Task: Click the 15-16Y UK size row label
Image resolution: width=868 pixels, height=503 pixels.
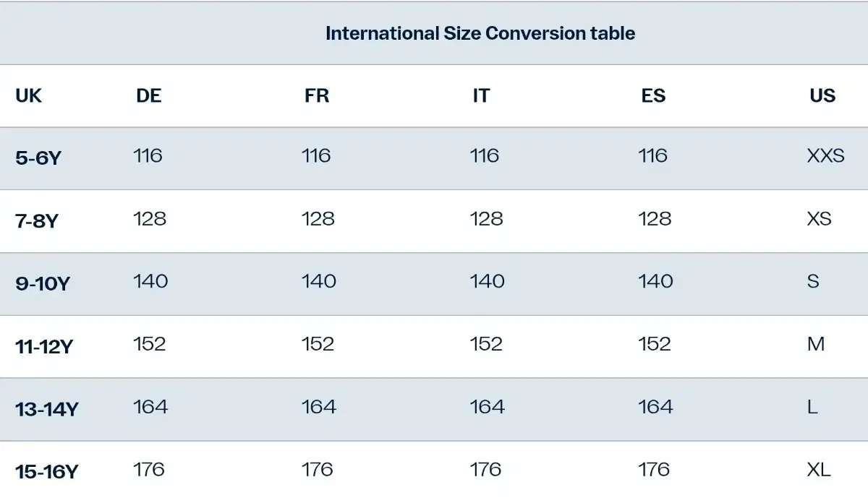Action: [47, 473]
